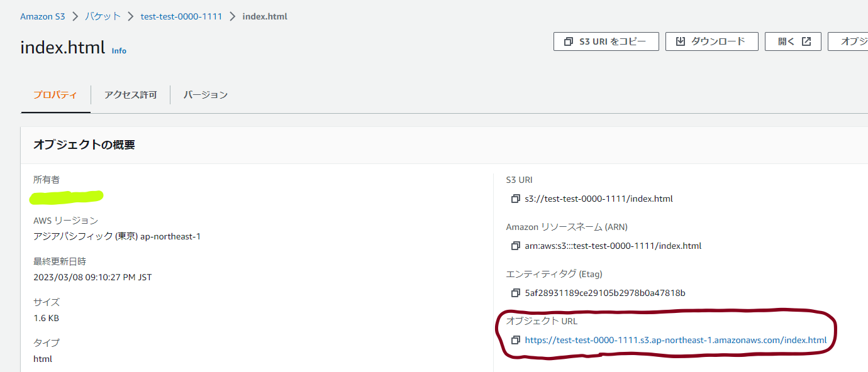Select the size value 1.6 KB
This screenshot has height=372, width=868.
46,318
